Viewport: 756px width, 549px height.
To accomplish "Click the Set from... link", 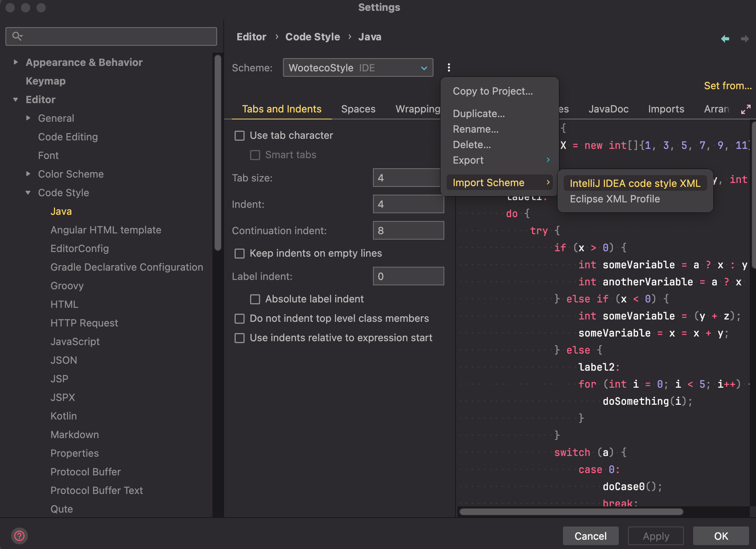I will click(727, 86).
